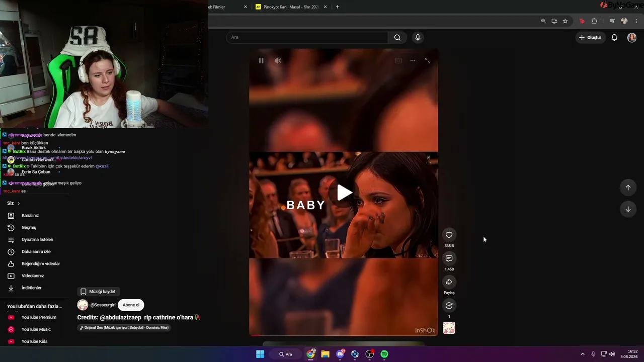Open Geçmiş history in the sidebar
The width and height of the screenshot is (644, 362).
point(35,228)
